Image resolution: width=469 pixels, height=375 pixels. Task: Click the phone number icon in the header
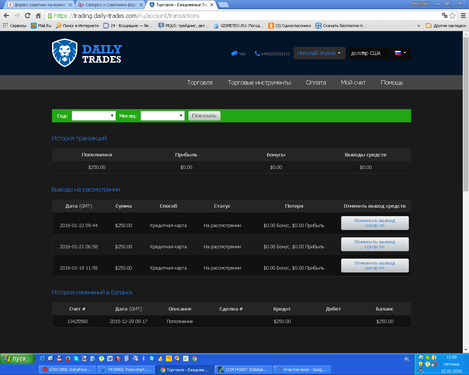point(257,54)
